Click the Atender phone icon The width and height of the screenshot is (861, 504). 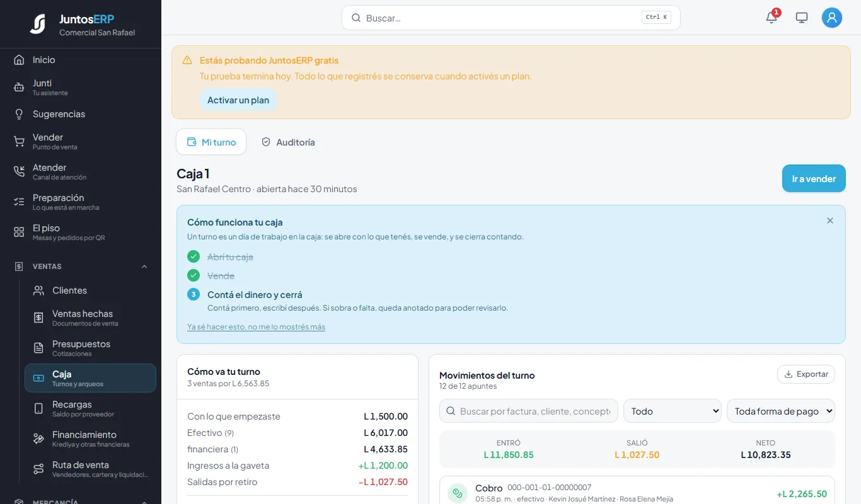[19, 172]
